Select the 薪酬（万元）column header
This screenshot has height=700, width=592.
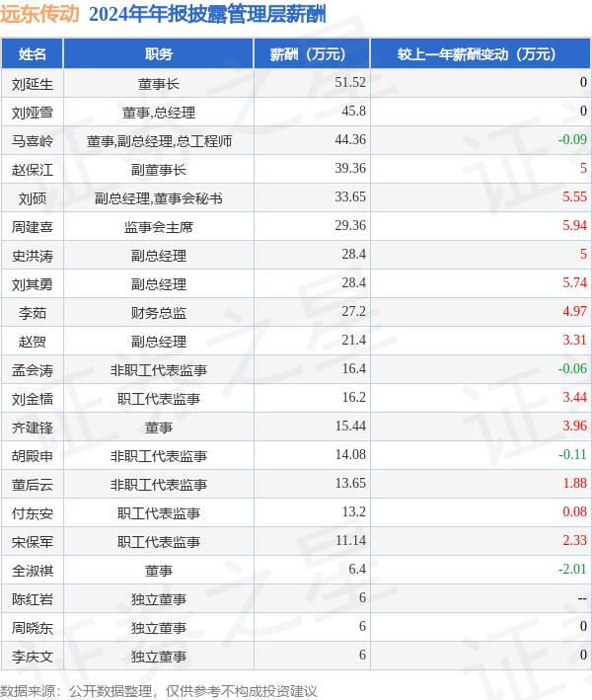pyautogui.click(x=312, y=54)
